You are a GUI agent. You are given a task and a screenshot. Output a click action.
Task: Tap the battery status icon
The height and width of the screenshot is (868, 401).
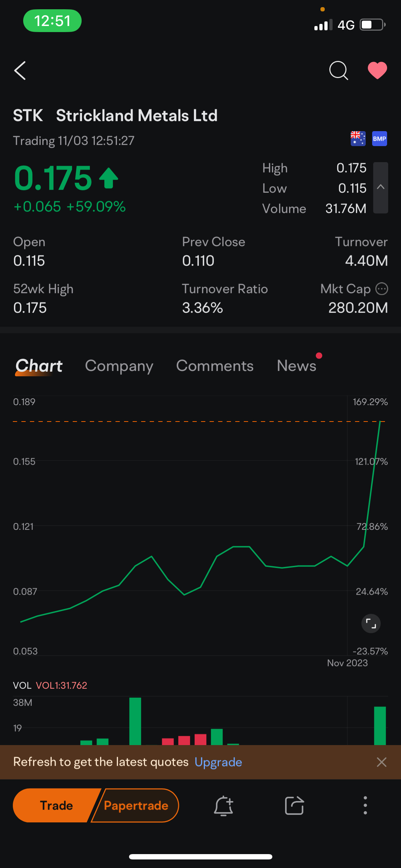372,25
